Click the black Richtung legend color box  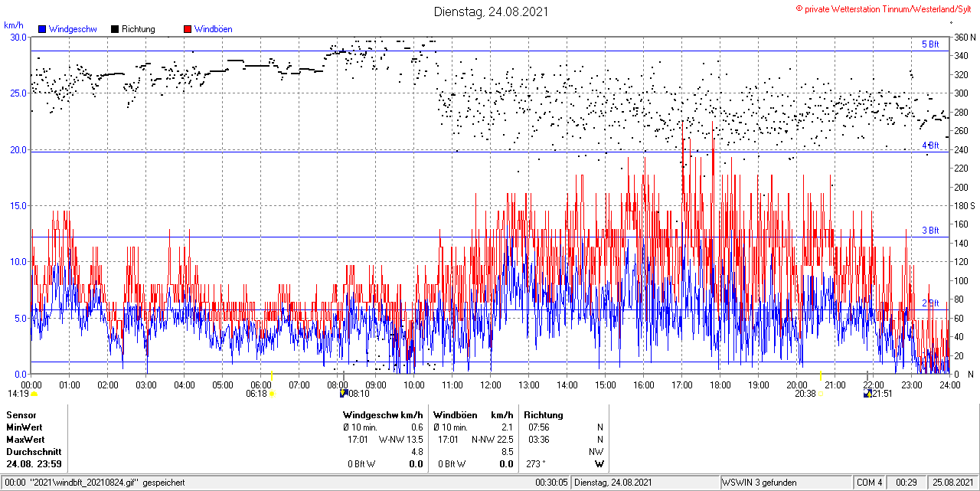pos(115,29)
